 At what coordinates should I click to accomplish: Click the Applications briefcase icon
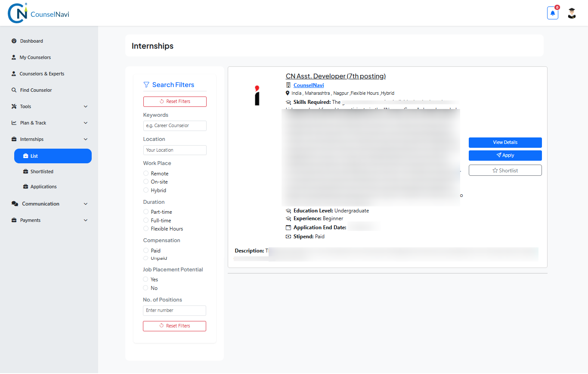26,187
